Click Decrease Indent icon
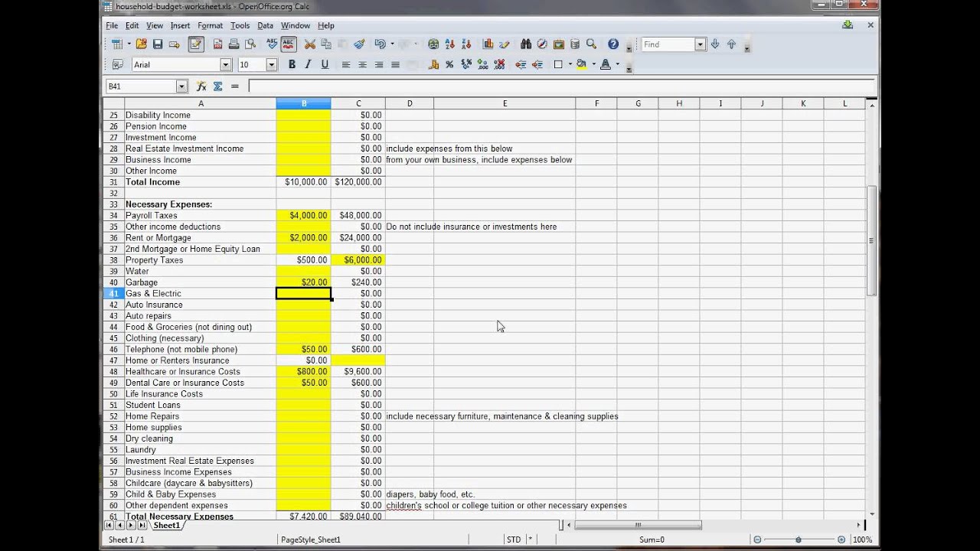980x551 pixels. point(521,65)
